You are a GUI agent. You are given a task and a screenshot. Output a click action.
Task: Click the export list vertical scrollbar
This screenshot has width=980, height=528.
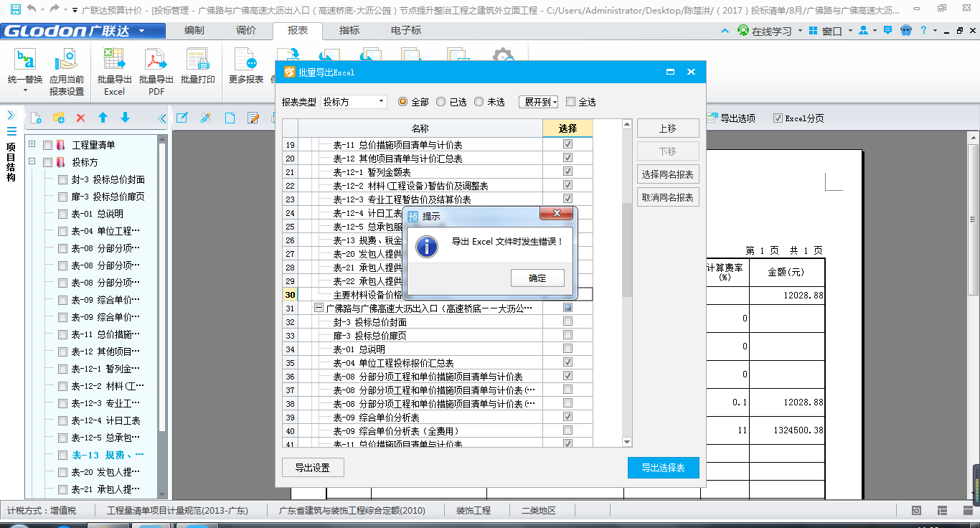(627, 250)
